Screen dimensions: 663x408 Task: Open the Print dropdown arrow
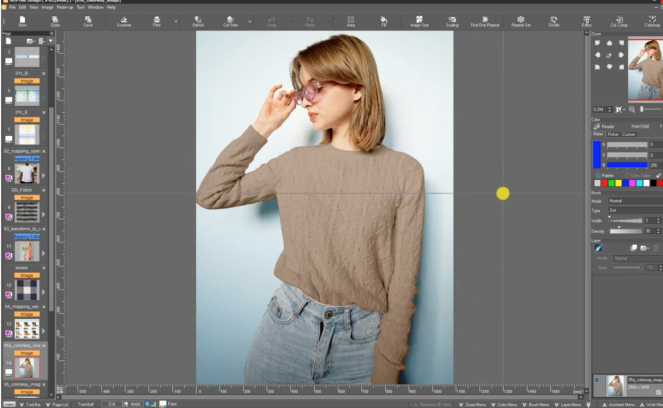pos(176,22)
